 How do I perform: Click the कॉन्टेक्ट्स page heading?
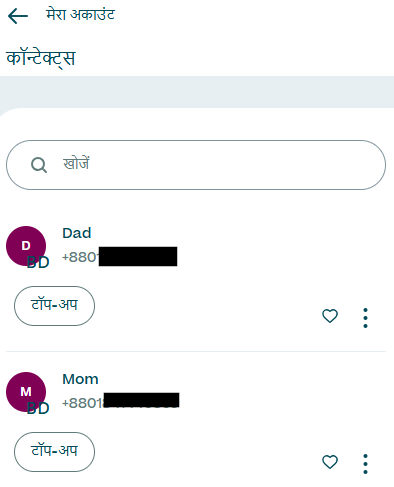tap(41, 58)
